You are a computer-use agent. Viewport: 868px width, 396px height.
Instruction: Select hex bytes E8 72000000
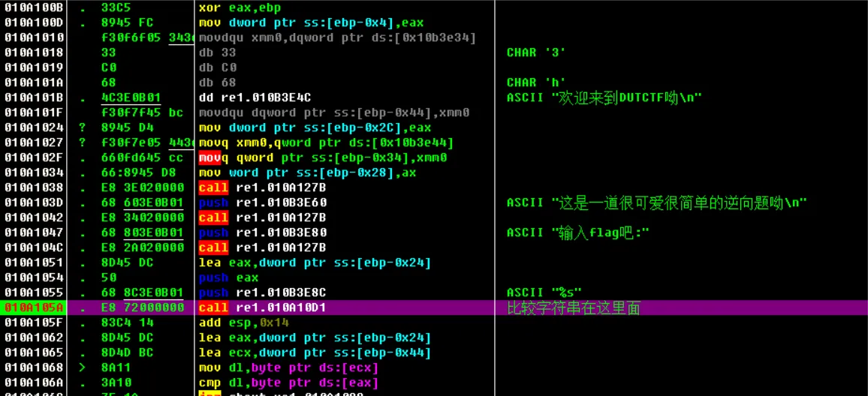click(x=142, y=307)
